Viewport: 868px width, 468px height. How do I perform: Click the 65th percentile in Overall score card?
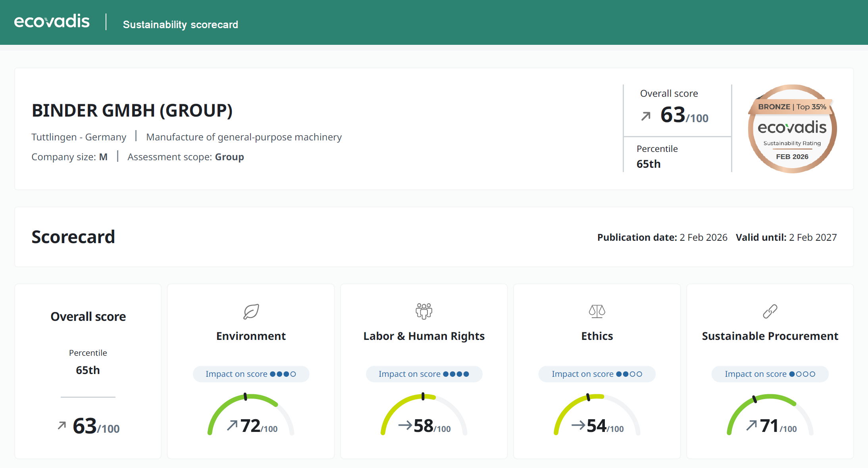coord(88,370)
